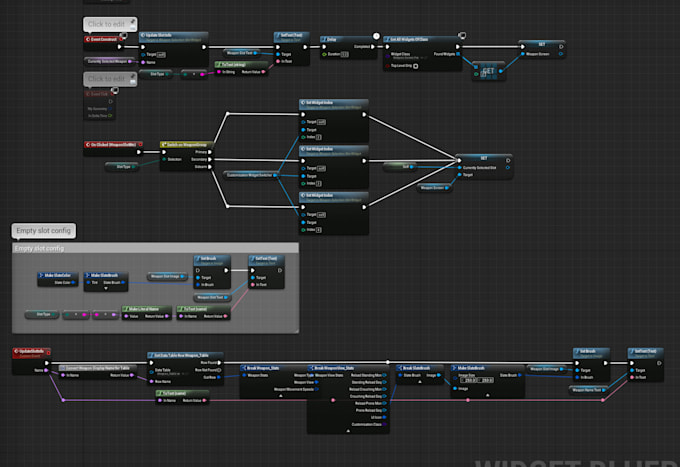Image resolution: width=680 pixels, height=467 pixels.
Task: Select the top-right SET Weapon Screen node
Action: tap(542, 49)
